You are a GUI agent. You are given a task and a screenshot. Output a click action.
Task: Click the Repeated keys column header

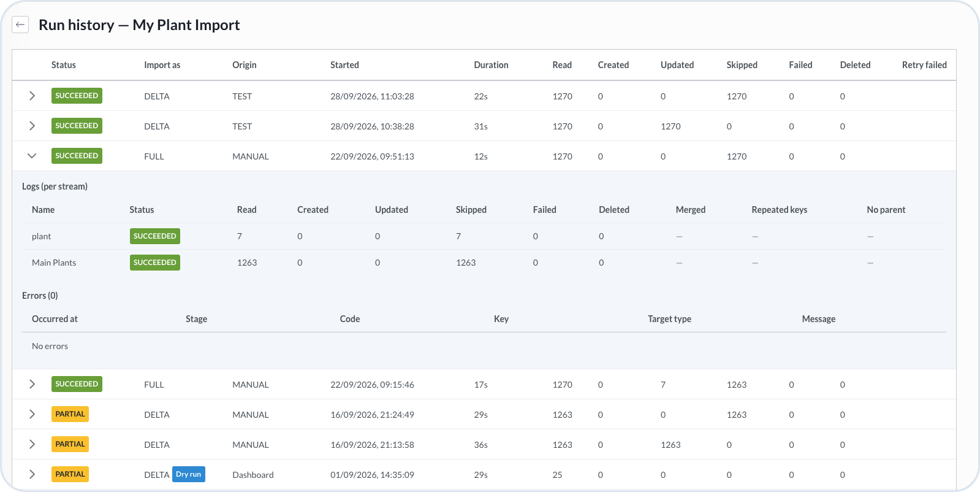(x=779, y=210)
